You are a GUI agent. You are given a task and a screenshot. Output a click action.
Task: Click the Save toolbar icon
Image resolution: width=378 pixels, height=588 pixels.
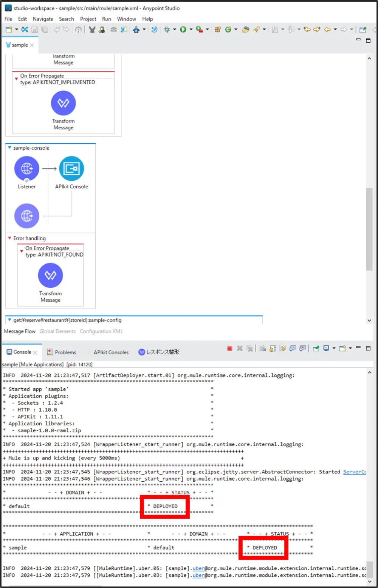coord(34,29)
